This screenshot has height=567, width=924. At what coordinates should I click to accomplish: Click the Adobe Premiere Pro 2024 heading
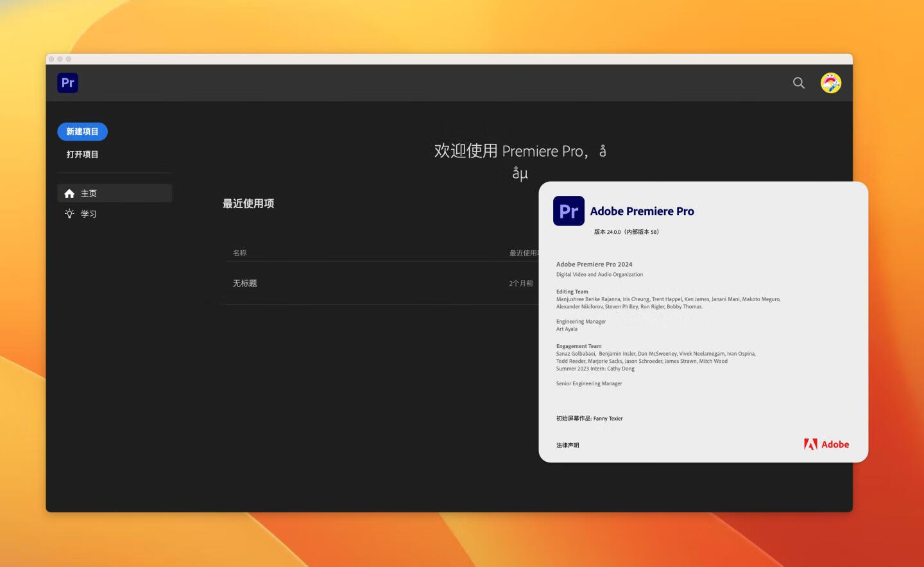594,264
